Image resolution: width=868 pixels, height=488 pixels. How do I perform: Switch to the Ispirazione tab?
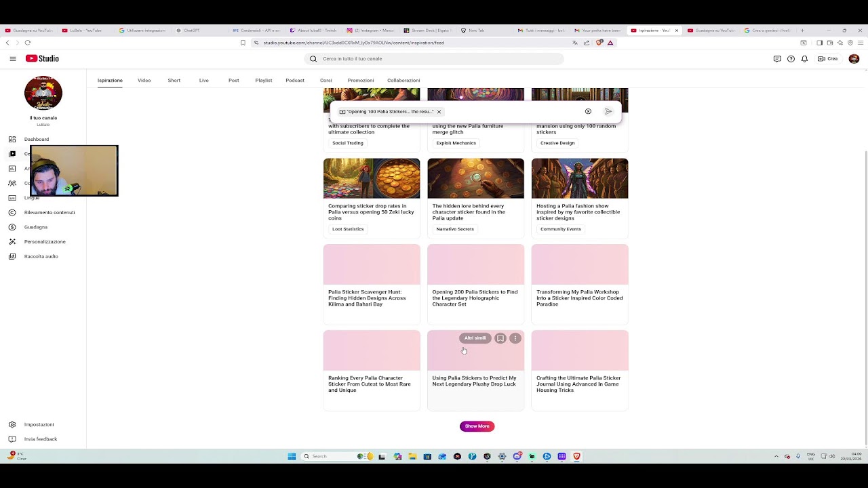(110, 81)
